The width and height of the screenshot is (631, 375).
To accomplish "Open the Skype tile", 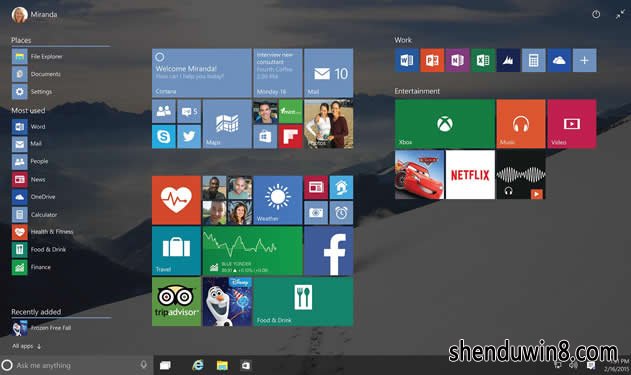I will point(164,137).
